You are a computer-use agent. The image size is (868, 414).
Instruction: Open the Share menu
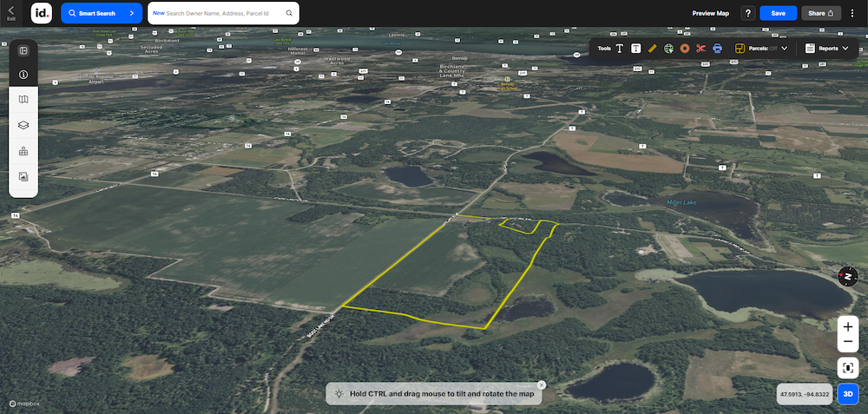click(821, 13)
